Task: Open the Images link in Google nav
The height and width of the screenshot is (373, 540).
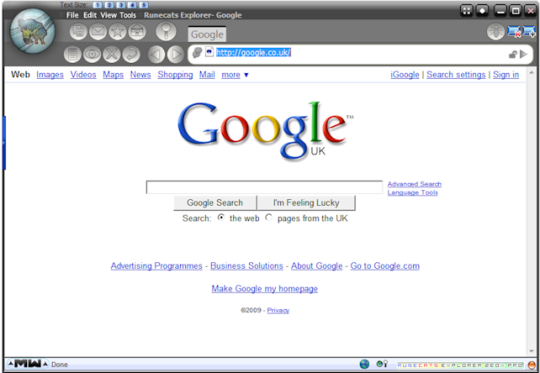Action: coord(50,75)
